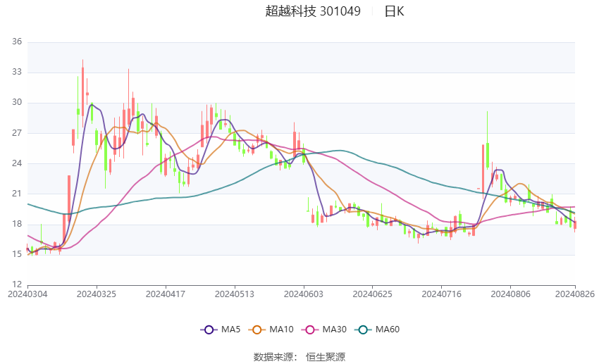The height and width of the screenshot is (364, 599).
Task: Click the 20240513 date axis label
Action: pos(235,294)
